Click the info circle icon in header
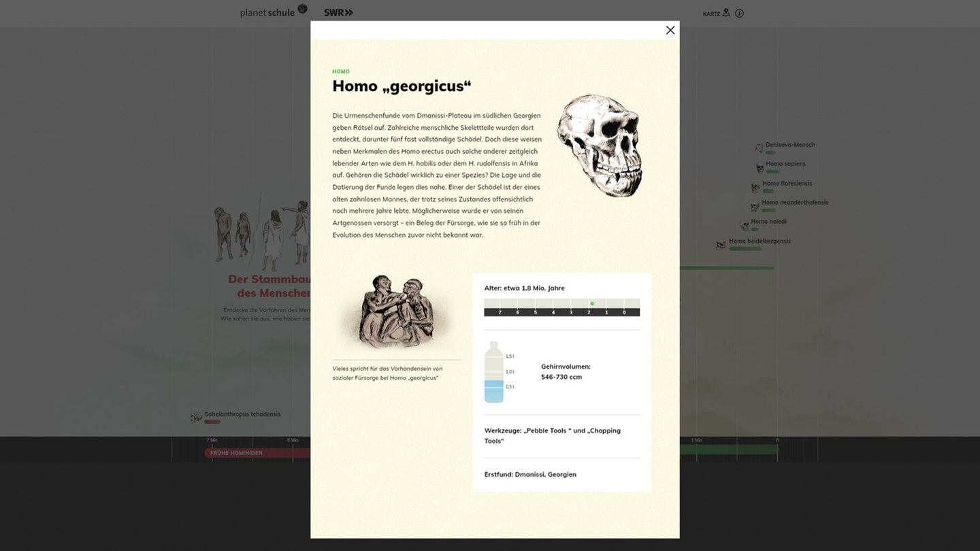Viewport: 980px width, 551px height. [x=739, y=13]
